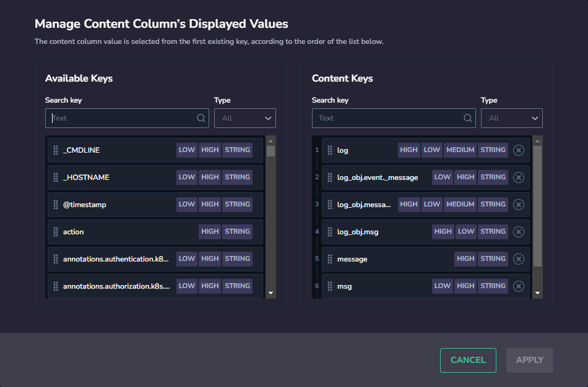588x387 pixels.
Task: Click drag handle of log_obj.messa... key
Action: 330,205
